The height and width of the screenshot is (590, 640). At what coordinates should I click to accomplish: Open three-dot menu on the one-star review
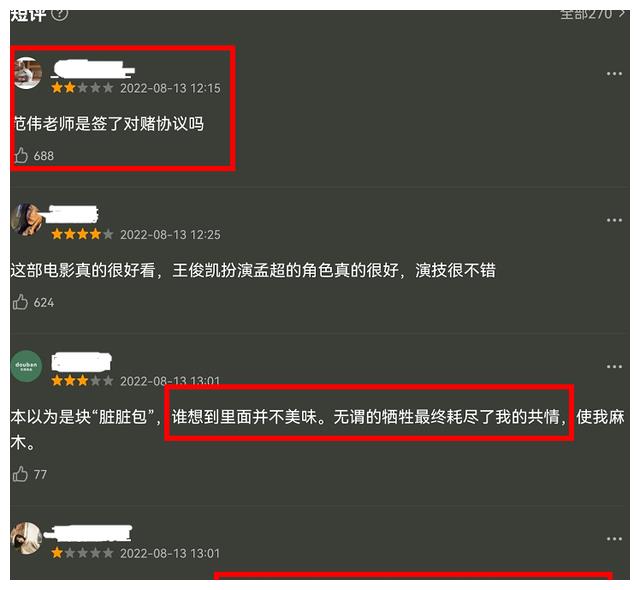tap(614, 539)
